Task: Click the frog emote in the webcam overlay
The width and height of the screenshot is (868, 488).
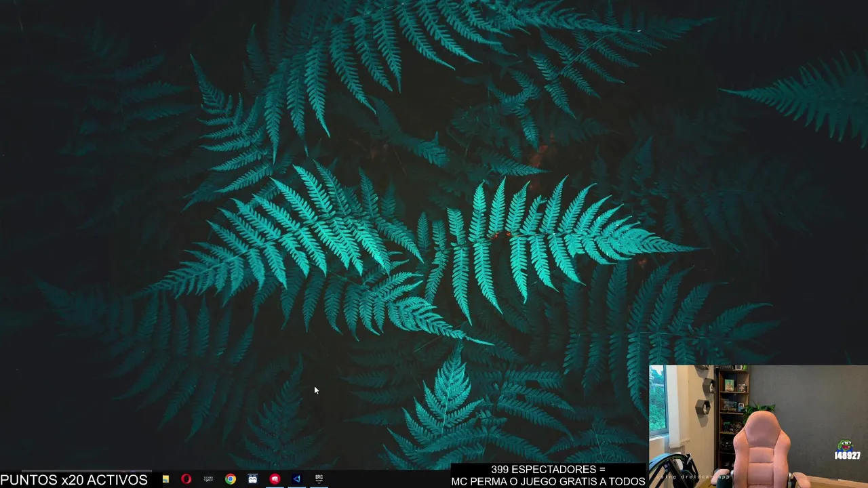Action: [x=845, y=445]
